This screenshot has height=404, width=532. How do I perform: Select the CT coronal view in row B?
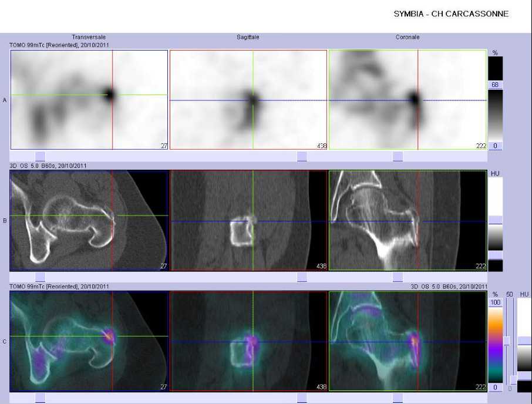[x=408, y=220]
